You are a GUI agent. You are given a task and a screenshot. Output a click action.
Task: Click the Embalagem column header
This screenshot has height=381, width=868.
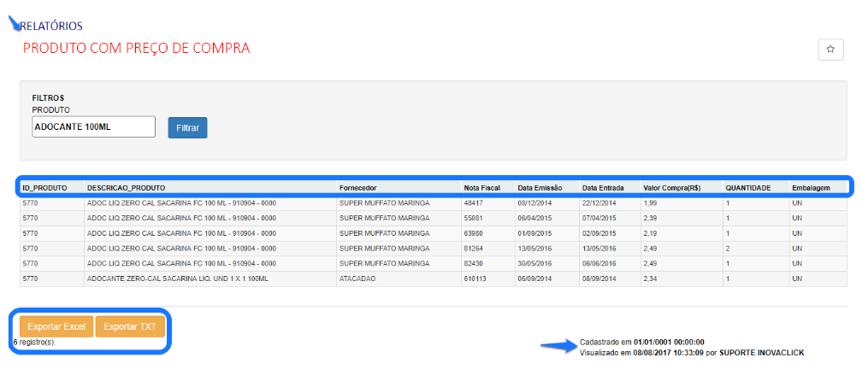(x=811, y=187)
